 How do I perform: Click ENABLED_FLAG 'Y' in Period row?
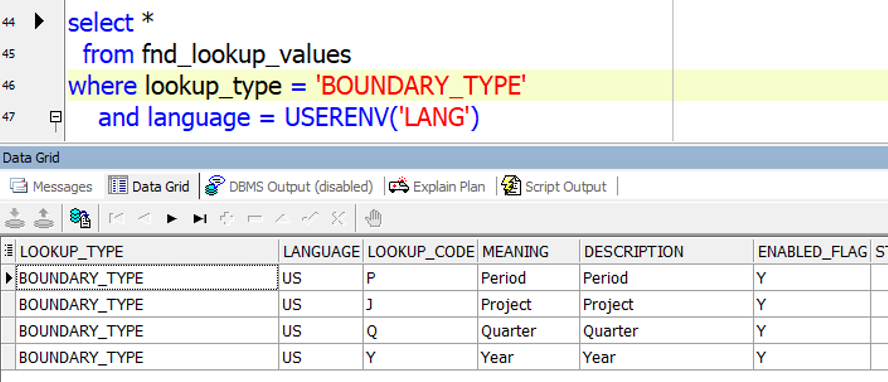[x=812, y=278]
